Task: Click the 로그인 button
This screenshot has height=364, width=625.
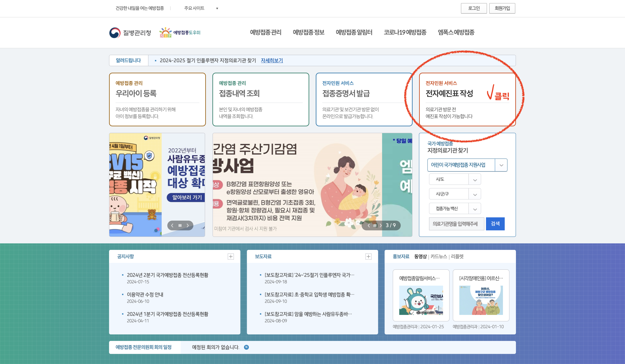Action: [x=474, y=8]
